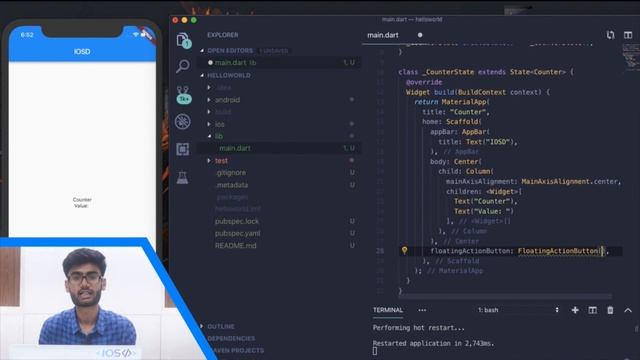The image size is (640, 360).
Task: Split the terminal panel
Action: 592,310
